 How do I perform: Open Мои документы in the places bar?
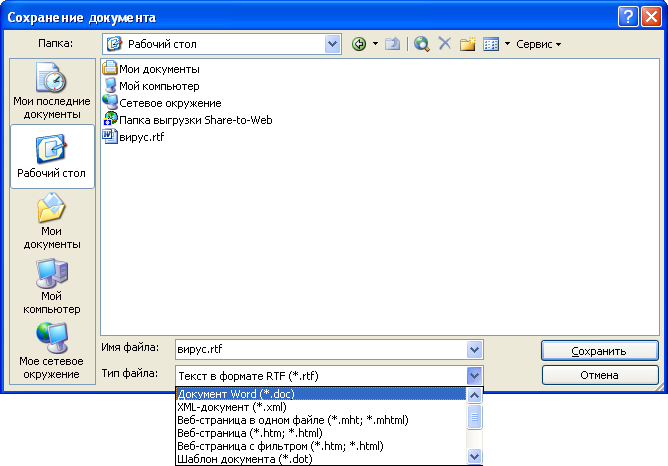(52, 221)
